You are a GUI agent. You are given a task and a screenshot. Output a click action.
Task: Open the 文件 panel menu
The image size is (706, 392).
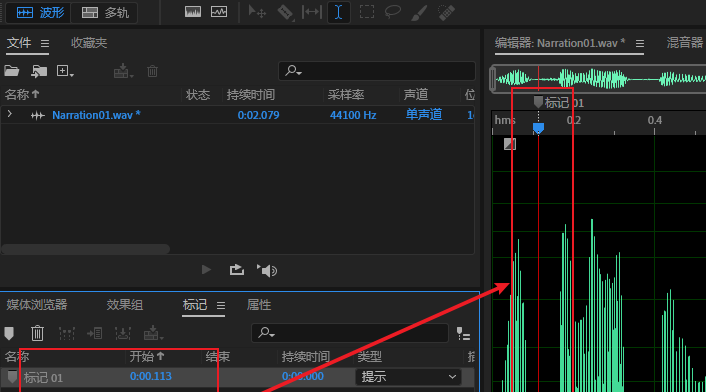pos(45,44)
